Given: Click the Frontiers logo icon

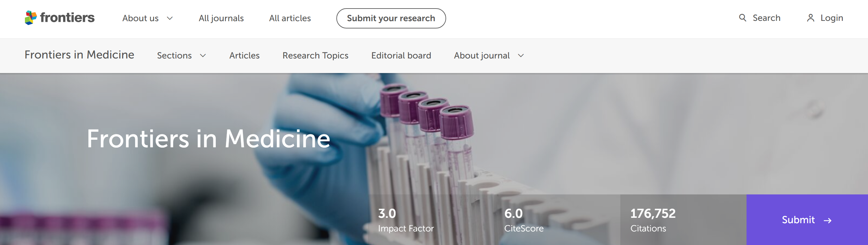Looking at the screenshot, I should 31,18.
